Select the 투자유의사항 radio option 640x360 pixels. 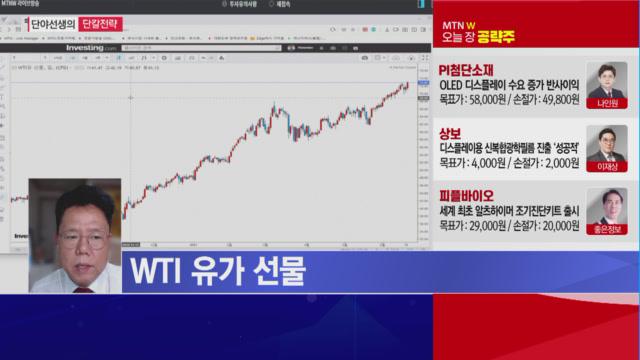point(240,4)
